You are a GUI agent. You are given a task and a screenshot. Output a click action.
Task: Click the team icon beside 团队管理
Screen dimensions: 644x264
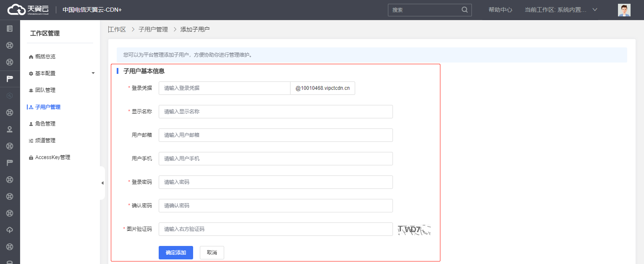pyautogui.click(x=31, y=90)
